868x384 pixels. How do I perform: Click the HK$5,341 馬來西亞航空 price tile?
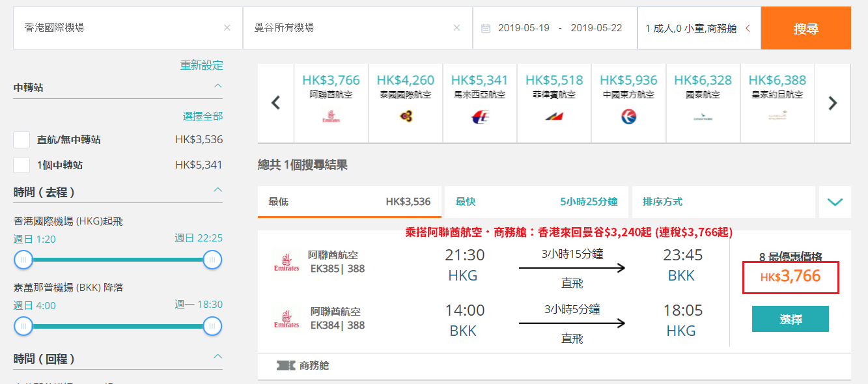tap(479, 103)
